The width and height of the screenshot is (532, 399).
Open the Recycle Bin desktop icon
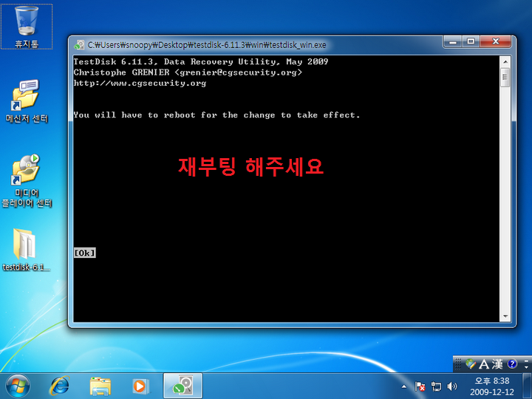[27, 27]
